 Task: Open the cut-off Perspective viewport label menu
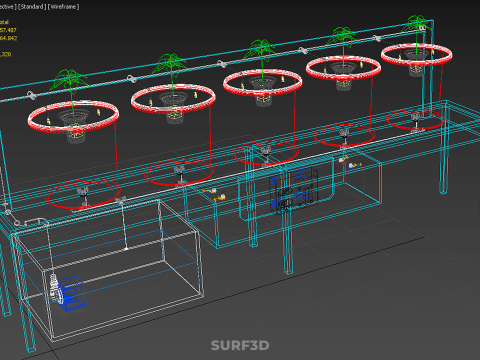point(8,7)
